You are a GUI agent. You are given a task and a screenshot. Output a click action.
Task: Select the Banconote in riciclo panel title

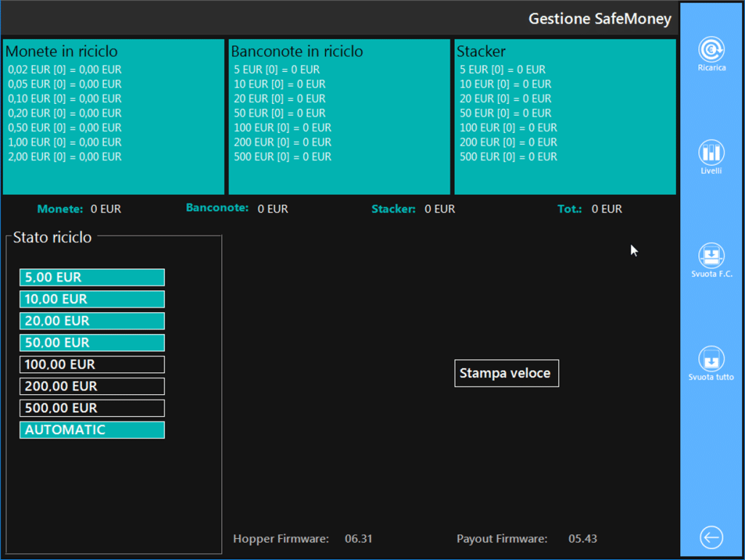pos(297,52)
